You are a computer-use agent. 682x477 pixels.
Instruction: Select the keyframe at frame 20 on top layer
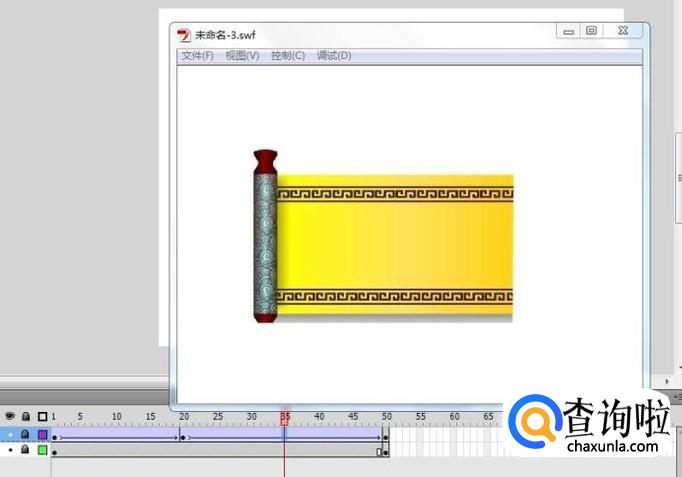pyautogui.click(x=181, y=436)
